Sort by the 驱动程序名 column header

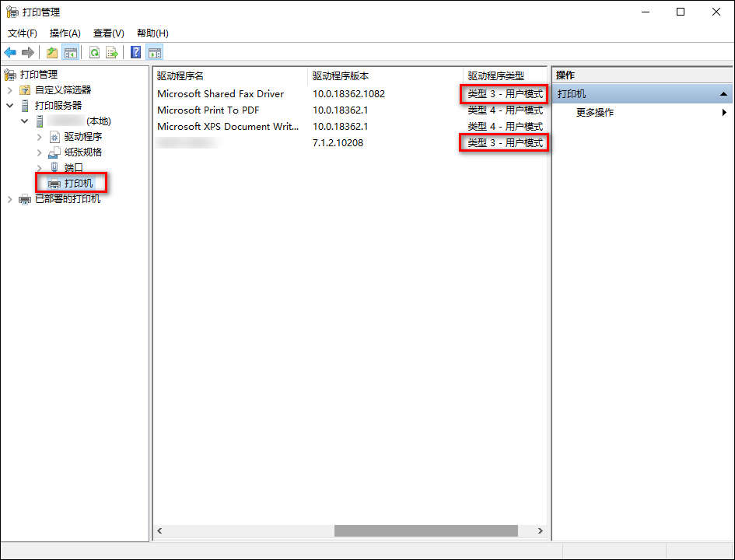(230, 76)
